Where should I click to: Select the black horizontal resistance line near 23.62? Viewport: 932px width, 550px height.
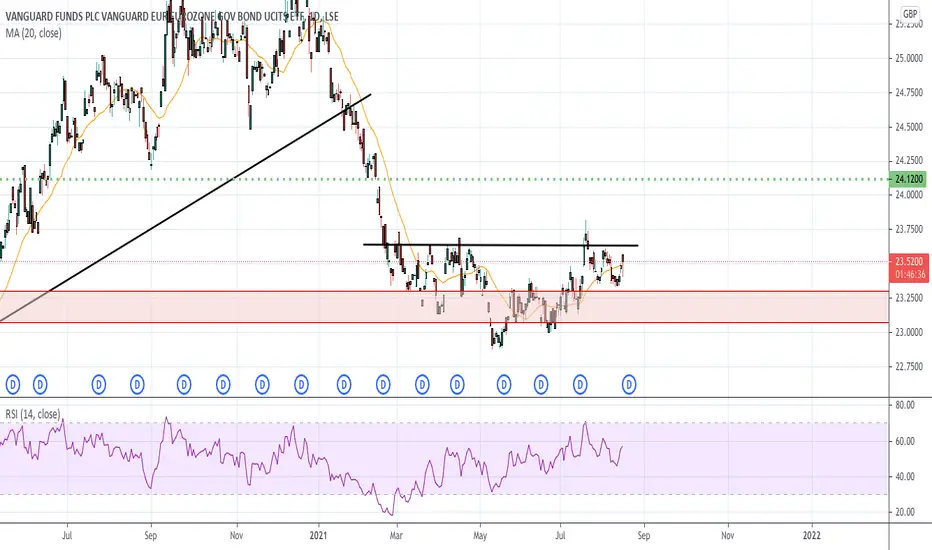tap(500, 244)
